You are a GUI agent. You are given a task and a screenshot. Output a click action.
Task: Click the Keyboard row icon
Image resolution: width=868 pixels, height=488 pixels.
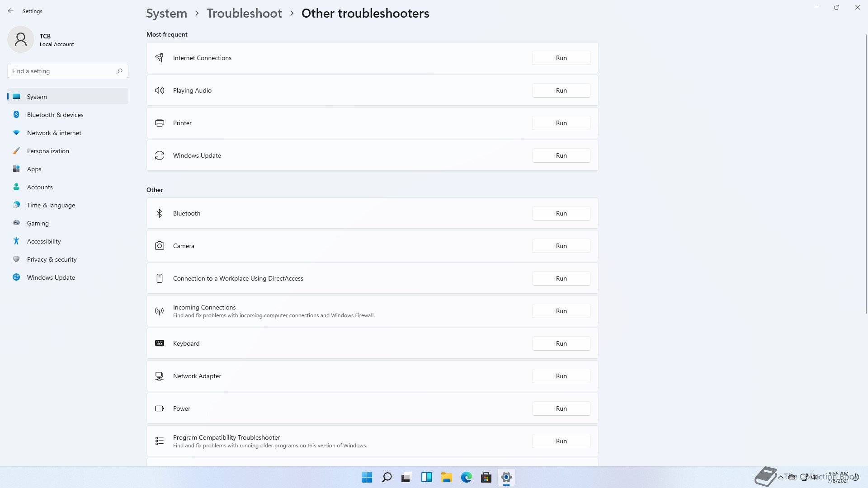click(x=159, y=343)
